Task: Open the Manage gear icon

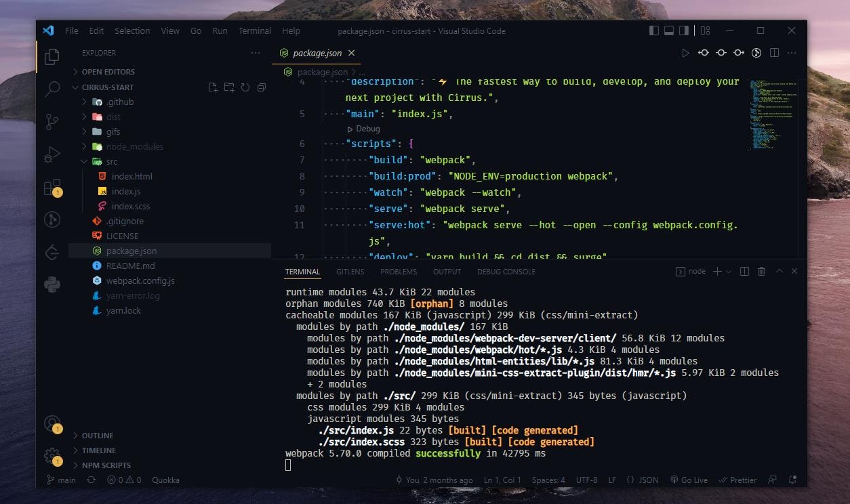Action: point(52,456)
